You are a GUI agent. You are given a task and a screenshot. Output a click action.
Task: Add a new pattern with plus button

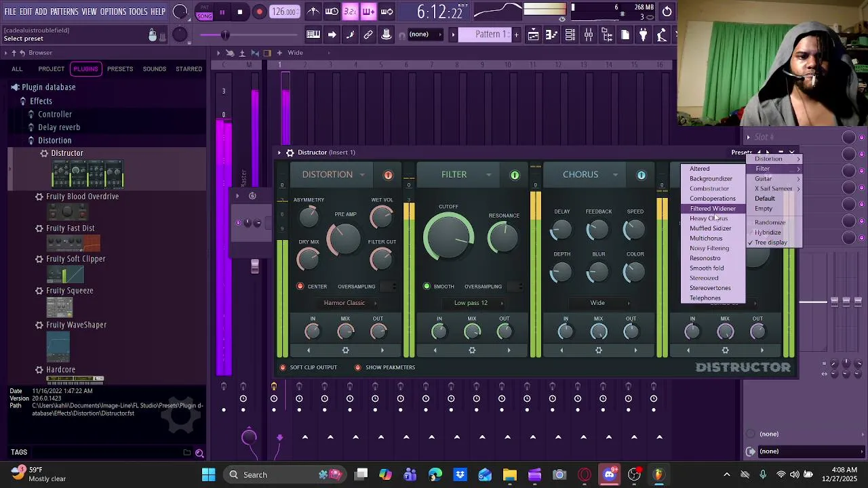pos(516,35)
